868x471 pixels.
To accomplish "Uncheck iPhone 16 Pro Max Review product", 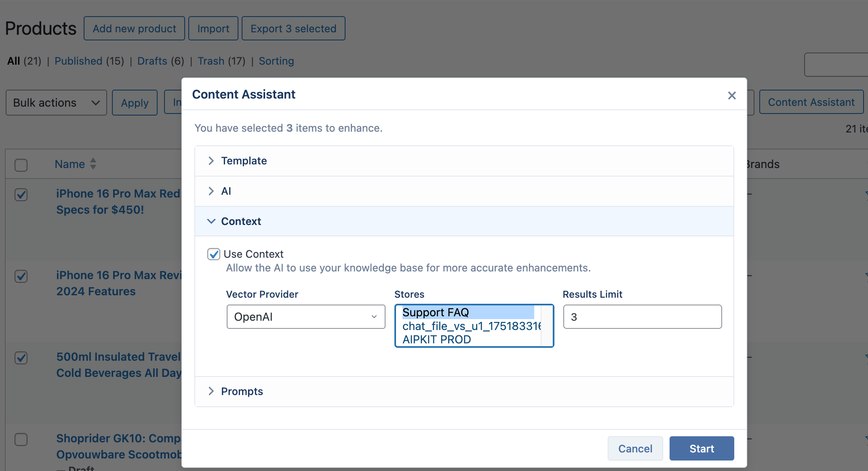I will [21, 276].
